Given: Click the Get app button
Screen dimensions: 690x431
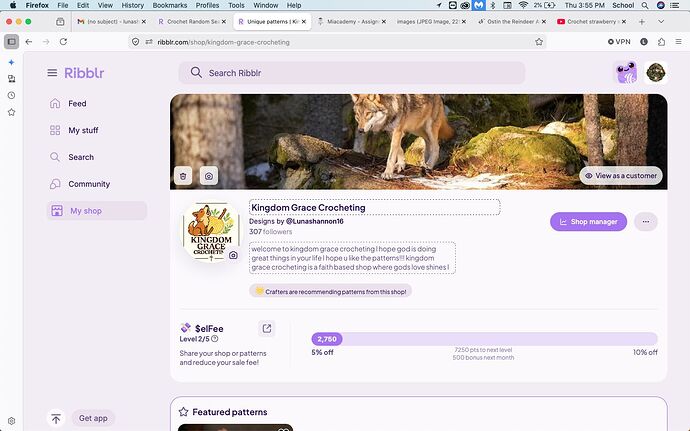Looking at the screenshot, I should [x=93, y=418].
